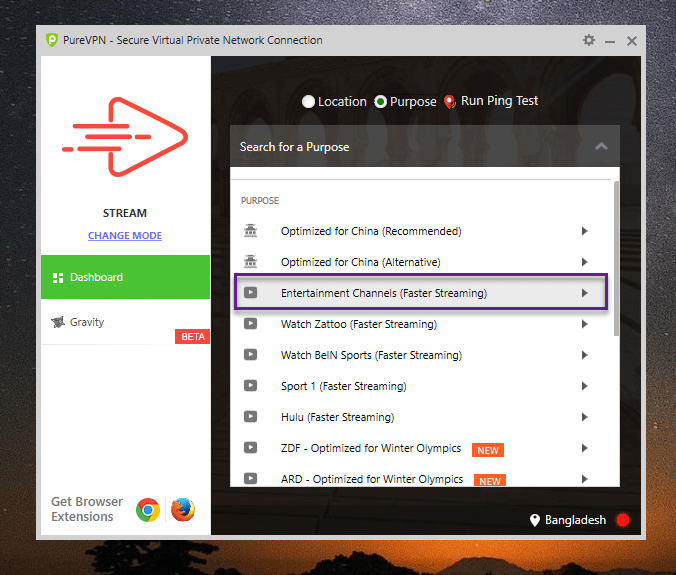Select the Location radio button
Image resolution: width=676 pixels, height=575 pixels.
click(x=308, y=102)
